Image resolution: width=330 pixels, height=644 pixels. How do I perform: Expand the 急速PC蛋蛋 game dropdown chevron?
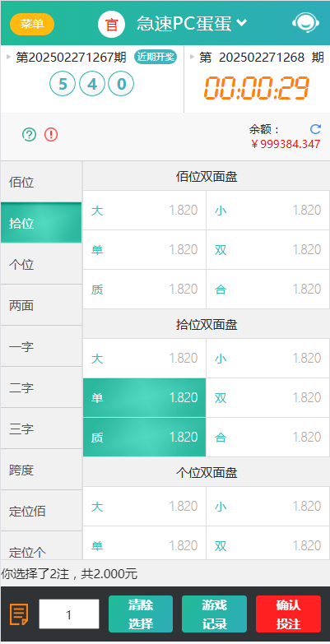pos(242,22)
